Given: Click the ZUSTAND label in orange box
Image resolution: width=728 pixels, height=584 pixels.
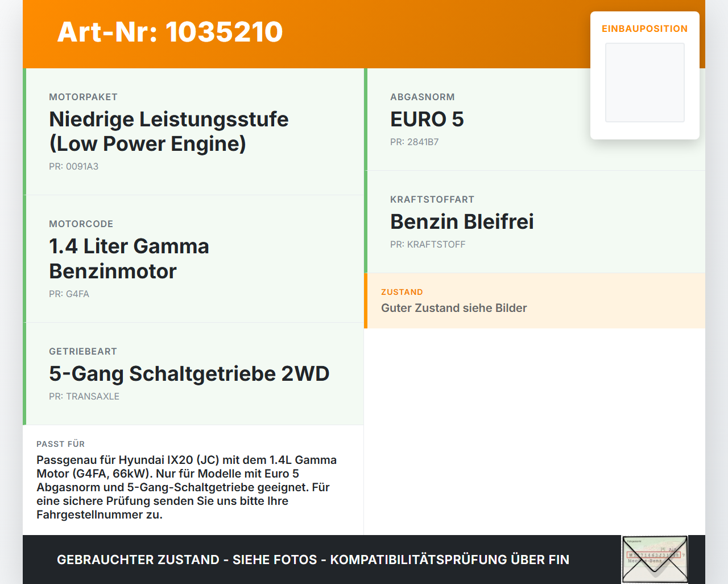Looking at the screenshot, I should tap(402, 292).
